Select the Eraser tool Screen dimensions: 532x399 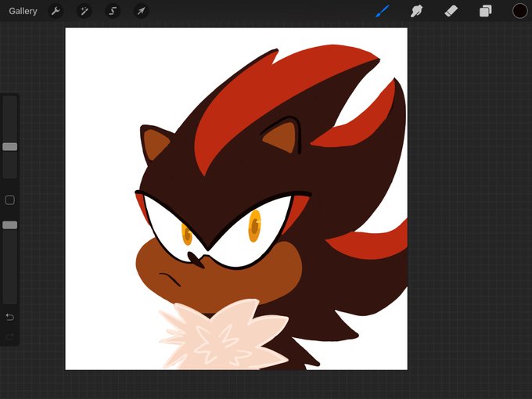(451, 11)
